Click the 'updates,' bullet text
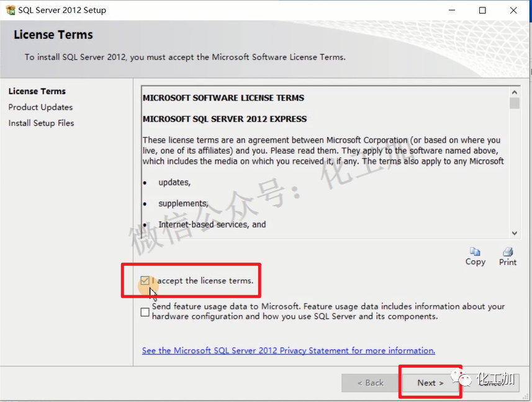The height and width of the screenshot is (402, 532). click(174, 182)
